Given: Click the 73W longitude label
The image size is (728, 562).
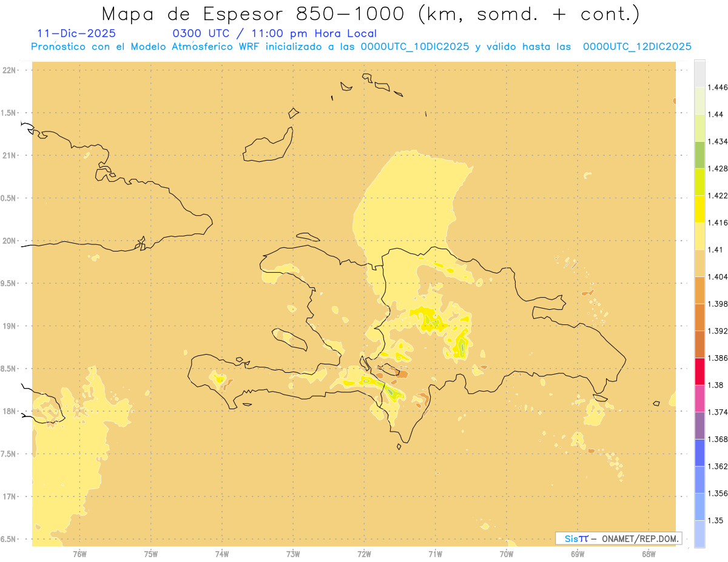Looking at the screenshot, I should tap(293, 554).
